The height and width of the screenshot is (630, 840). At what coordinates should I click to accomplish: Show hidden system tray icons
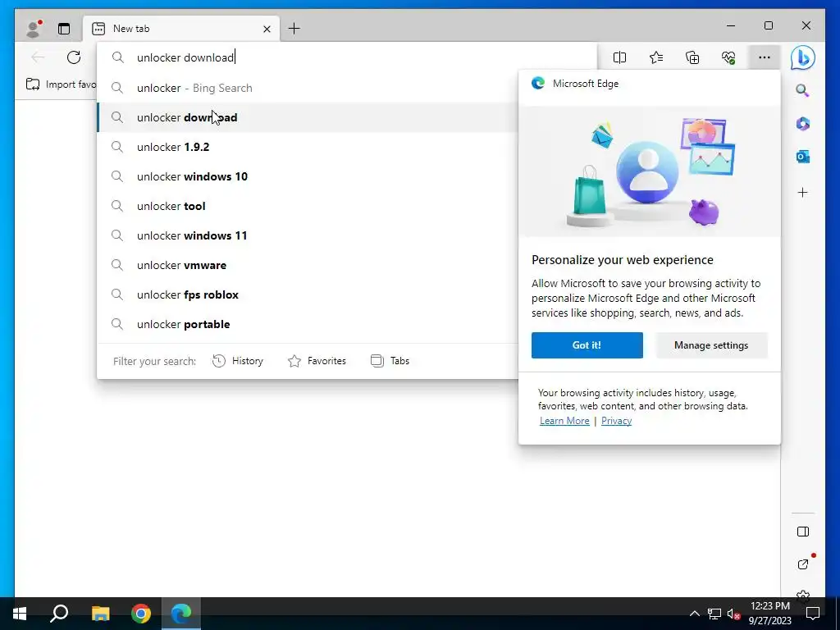694,614
